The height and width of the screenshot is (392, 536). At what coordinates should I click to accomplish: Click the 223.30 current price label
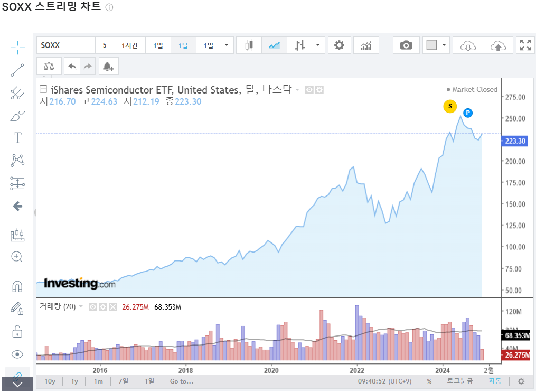pyautogui.click(x=514, y=141)
